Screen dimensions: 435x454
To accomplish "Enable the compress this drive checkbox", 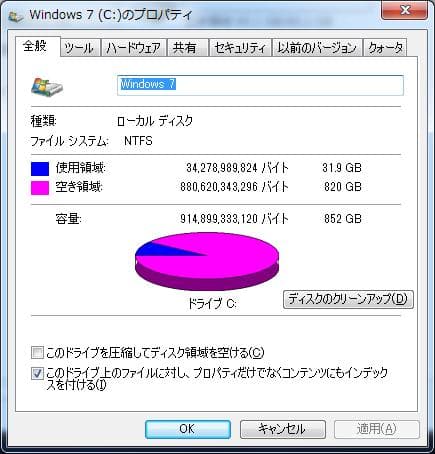I will 37,352.
